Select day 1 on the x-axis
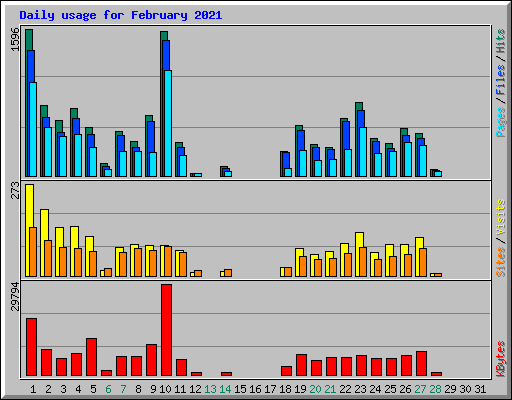Image resolution: width=512 pixels, height=400 pixels. 33,389
